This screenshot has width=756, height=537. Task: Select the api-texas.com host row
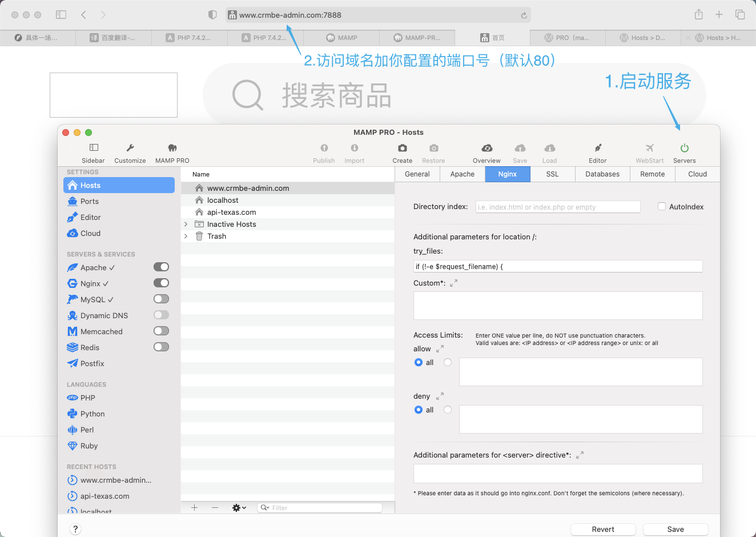(288, 212)
